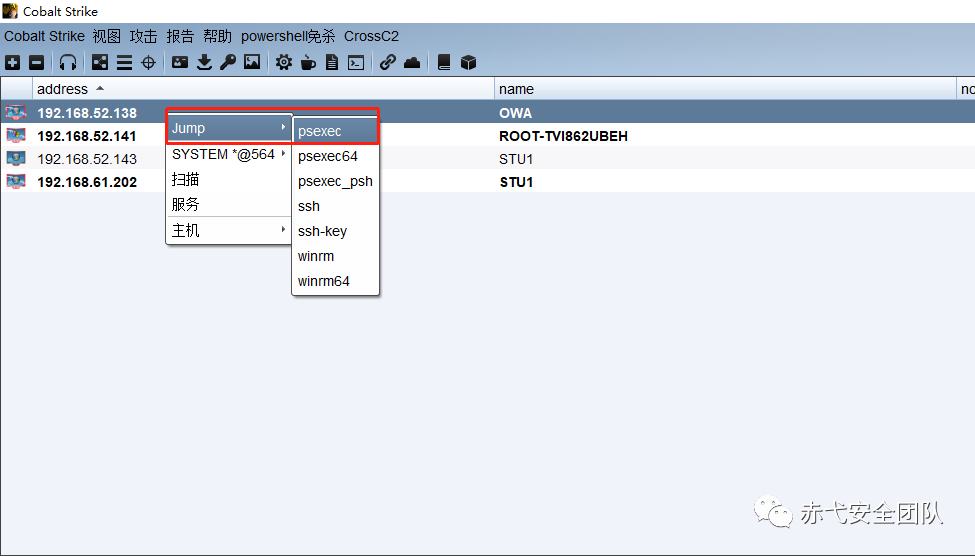The width and height of the screenshot is (975, 556).
Task: Open Screenshots via the picture icon
Action: click(x=252, y=62)
